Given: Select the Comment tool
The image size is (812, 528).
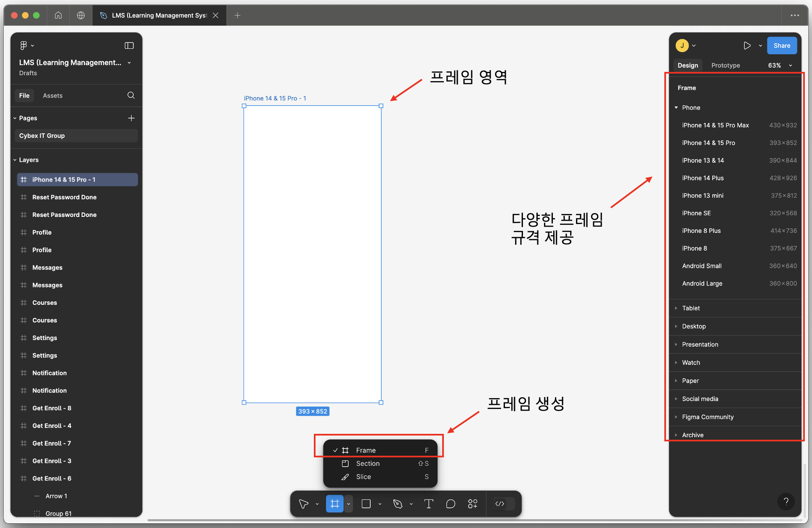Looking at the screenshot, I should (x=451, y=504).
